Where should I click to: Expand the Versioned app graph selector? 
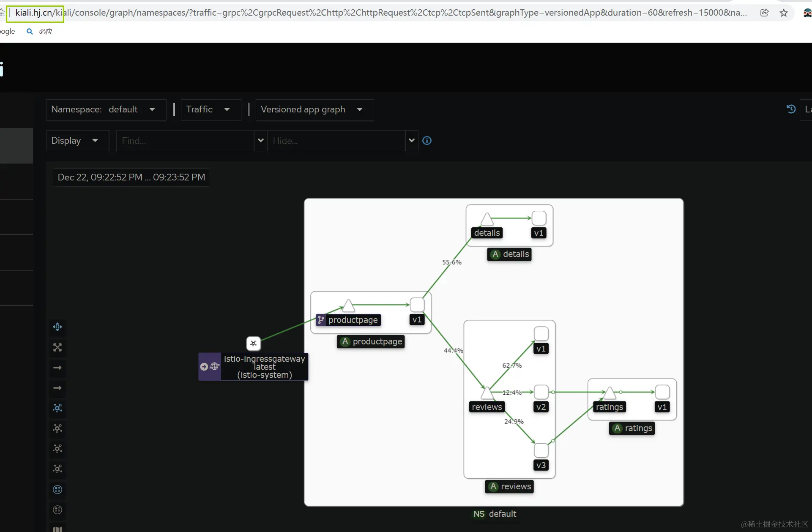tap(314, 109)
